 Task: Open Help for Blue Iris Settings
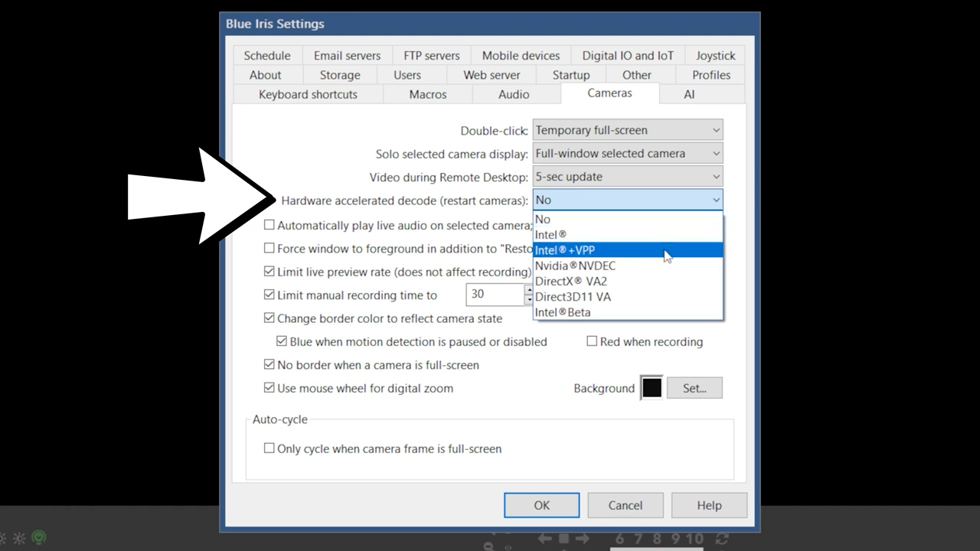(709, 505)
